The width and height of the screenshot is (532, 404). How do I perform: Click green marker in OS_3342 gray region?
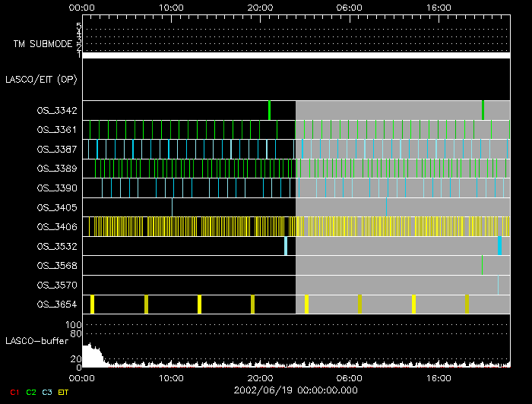pyautogui.click(x=483, y=110)
